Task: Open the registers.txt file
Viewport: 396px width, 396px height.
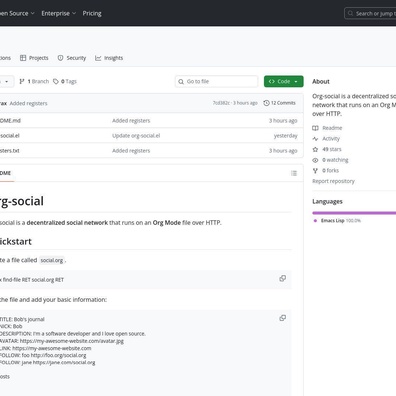Action: tap(10, 151)
